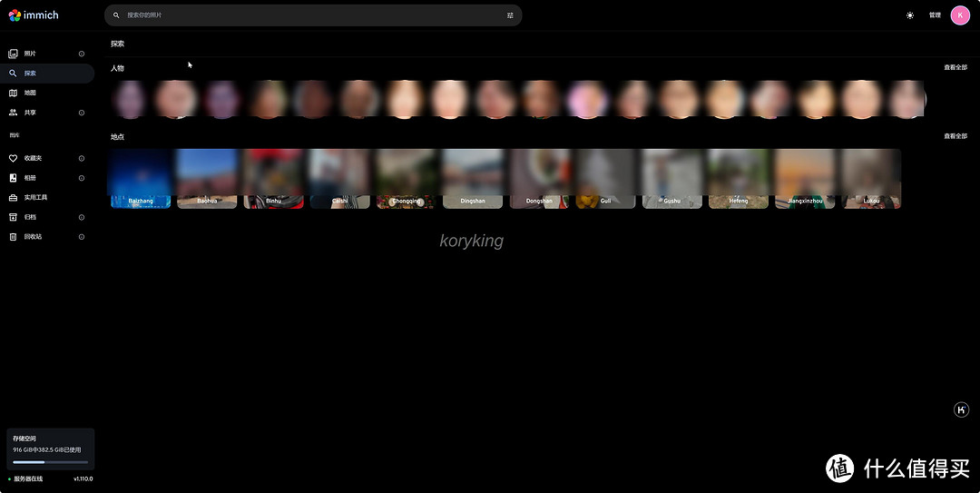Open the Jiangxinzhou place thumbnail

805,178
